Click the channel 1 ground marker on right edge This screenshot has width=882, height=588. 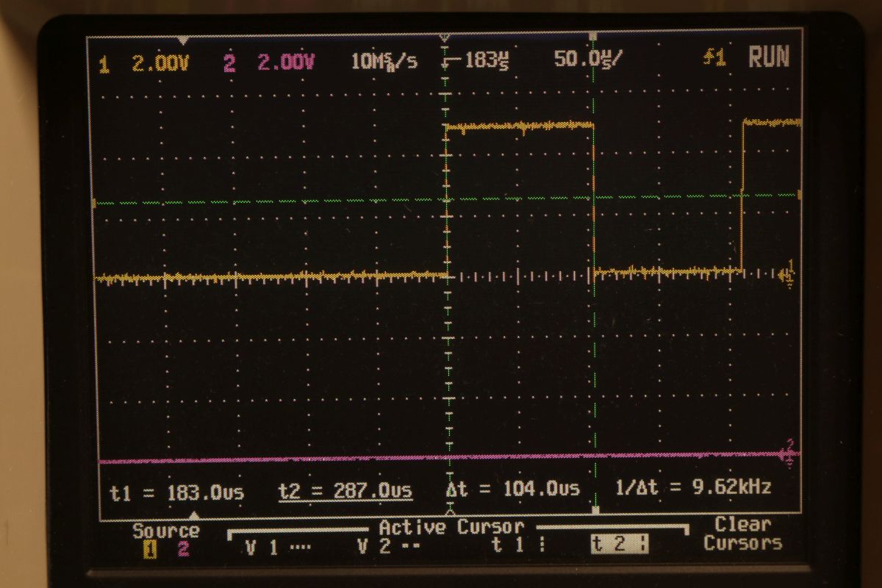pos(789,270)
